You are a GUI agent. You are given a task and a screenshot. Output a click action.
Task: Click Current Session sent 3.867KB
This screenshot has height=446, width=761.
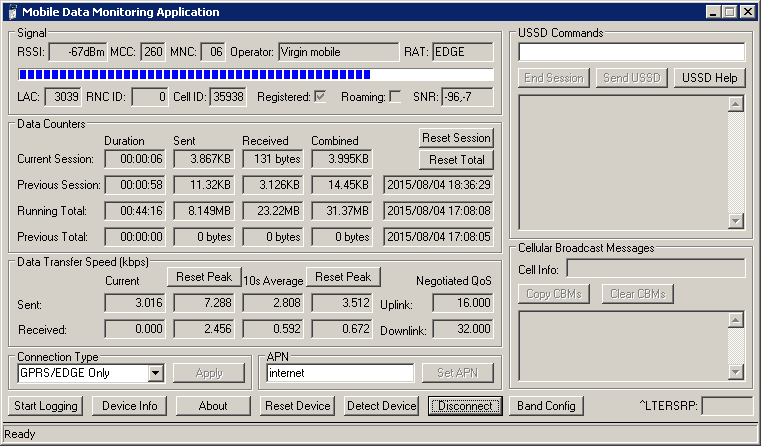[x=204, y=159]
